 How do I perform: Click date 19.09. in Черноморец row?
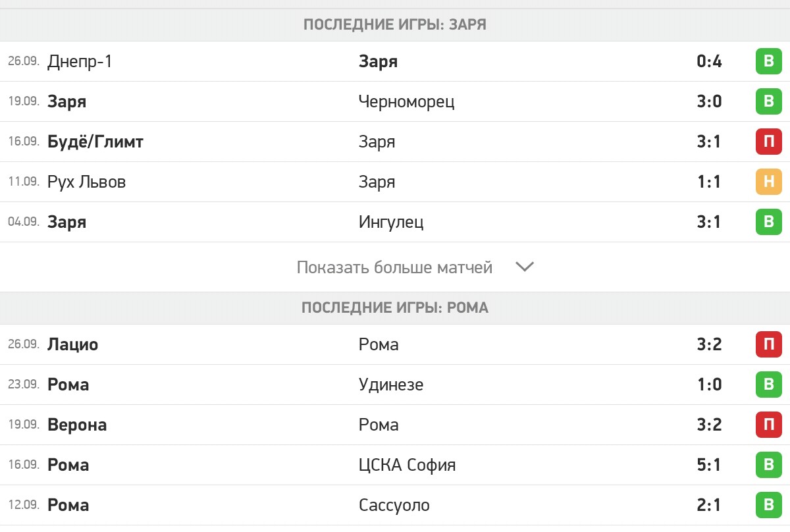tap(24, 101)
